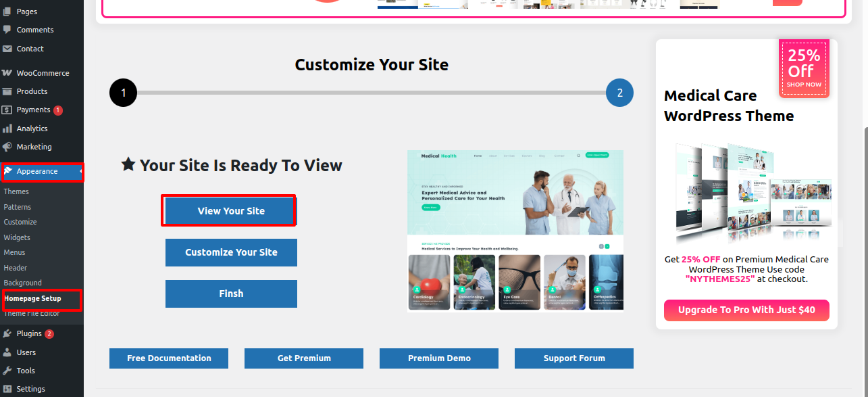Screen dimensions: 868x397
Task: Click the Medical Health site preview thumbnail
Action: coord(515,231)
